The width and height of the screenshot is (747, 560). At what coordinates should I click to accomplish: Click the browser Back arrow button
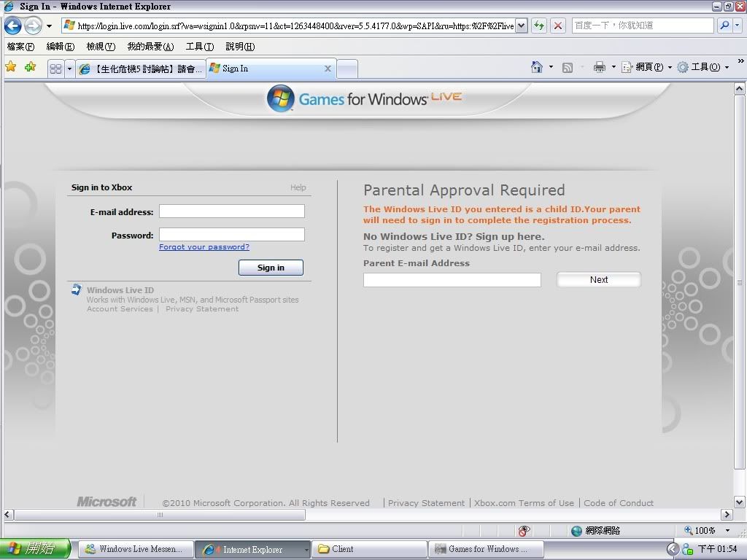12,26
